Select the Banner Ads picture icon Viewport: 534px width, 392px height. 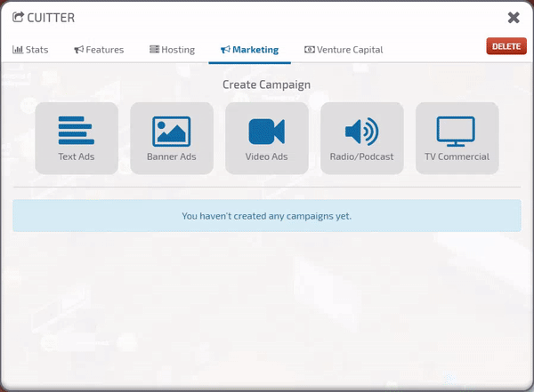172,131
